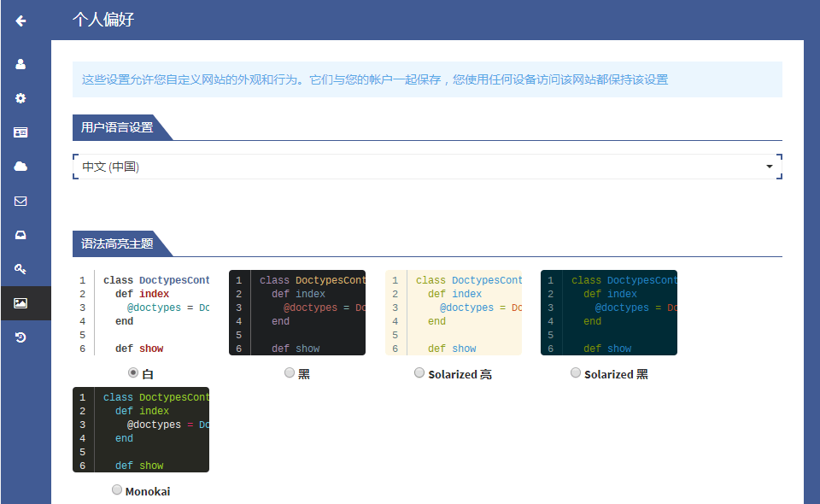Open the history clock sidebar icon
This screenshot has width=820, height=504.
pos(20,337)
